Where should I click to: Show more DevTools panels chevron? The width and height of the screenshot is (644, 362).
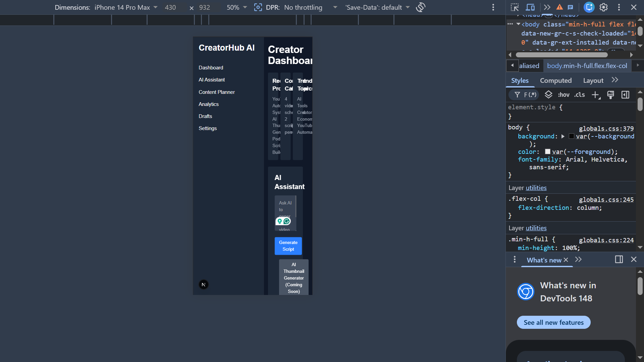click(547, 7)
